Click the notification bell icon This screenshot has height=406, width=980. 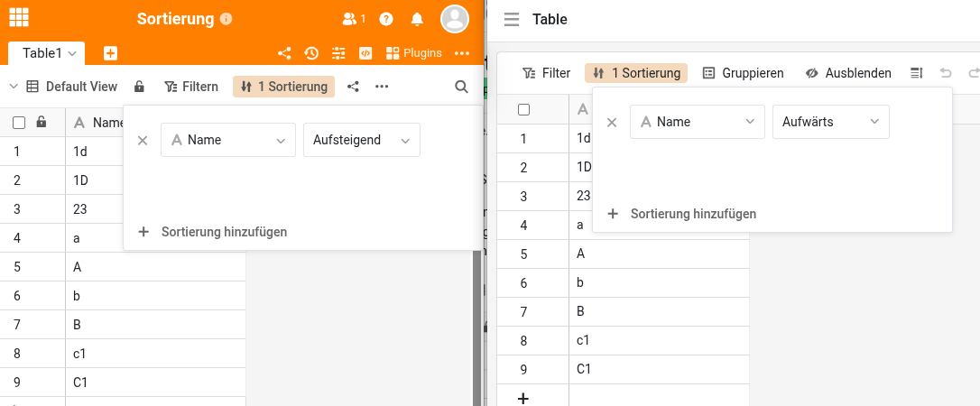[x=417, y=19]
